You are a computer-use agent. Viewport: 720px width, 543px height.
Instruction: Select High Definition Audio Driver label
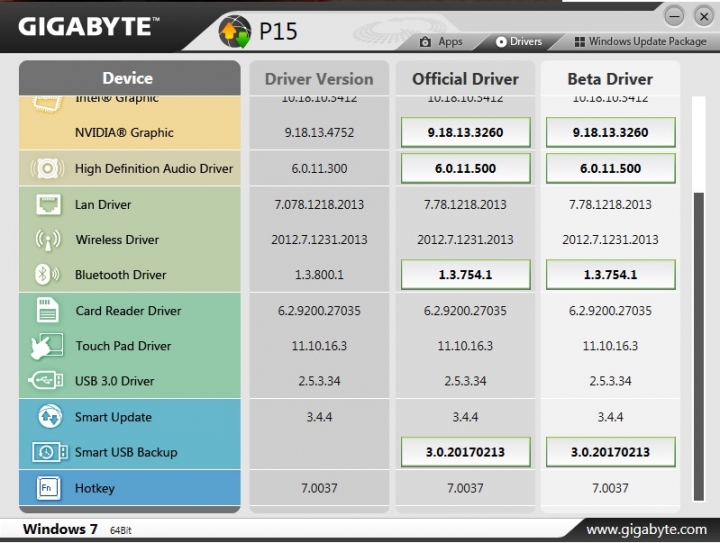(x=154, y=168)
